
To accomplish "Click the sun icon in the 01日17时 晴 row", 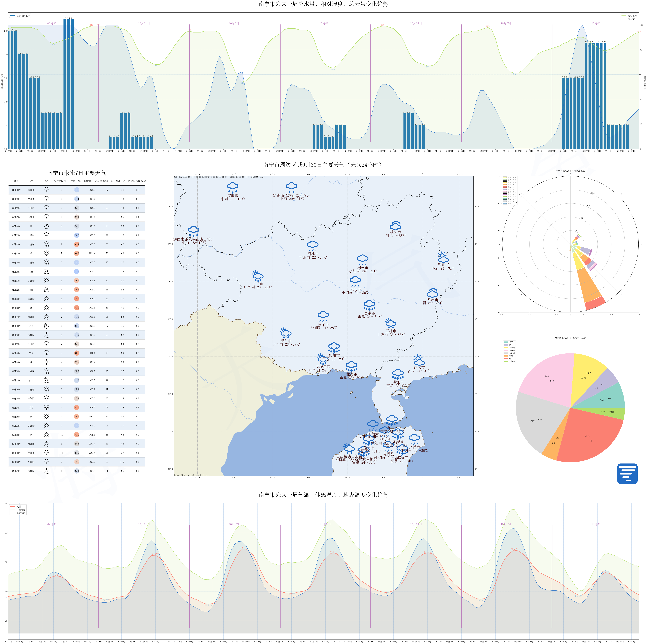I will coord(47,253).
